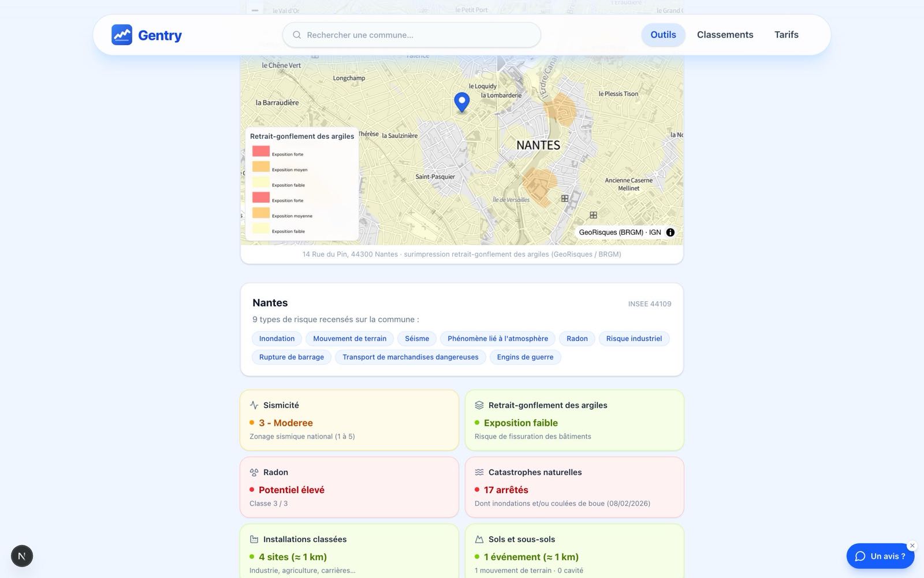The width and height of the screenshot is (924, 578).
Task: Click the Catastrophes naturelles waves icon
Action: click(x=479, y=472)
